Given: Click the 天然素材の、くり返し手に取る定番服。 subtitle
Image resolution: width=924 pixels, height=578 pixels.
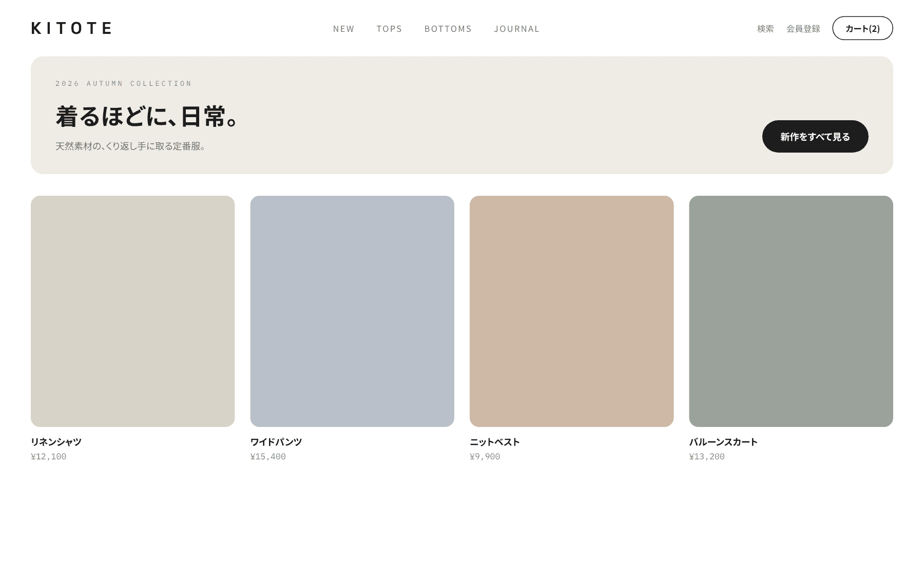Looking at the screenshot, I should [131, 146].
